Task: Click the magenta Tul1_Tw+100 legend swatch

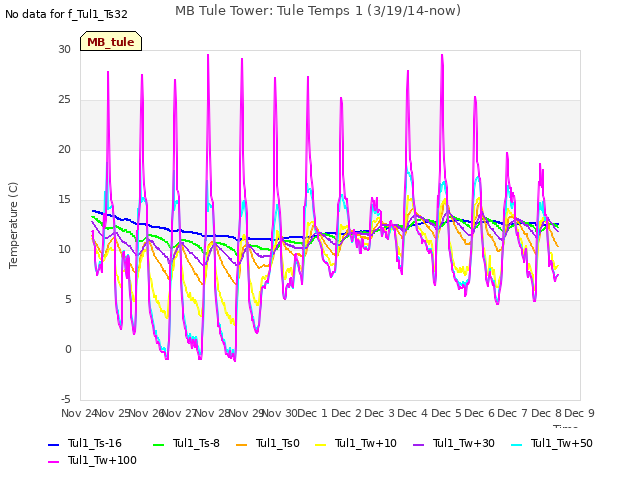Action: [x=53, y=462]
